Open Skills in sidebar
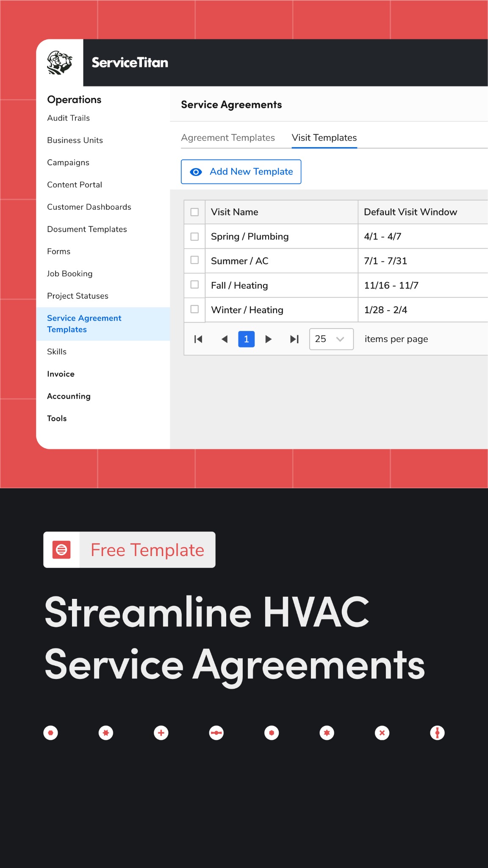 tap(57, 352)
